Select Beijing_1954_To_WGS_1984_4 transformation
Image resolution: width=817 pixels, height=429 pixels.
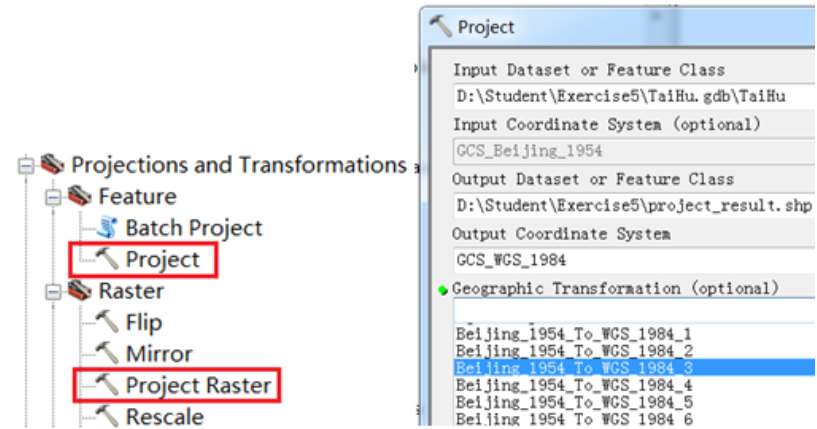click(634, 385)
